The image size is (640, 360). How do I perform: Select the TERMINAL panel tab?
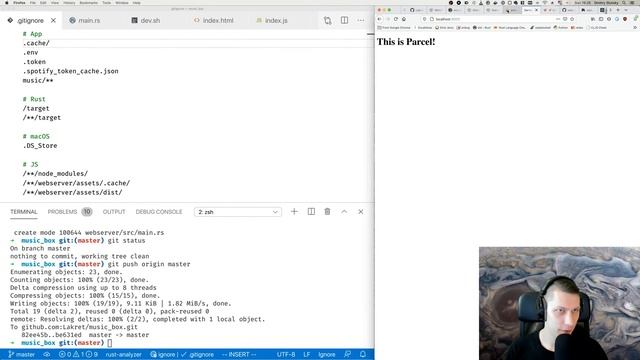point(24,212)
